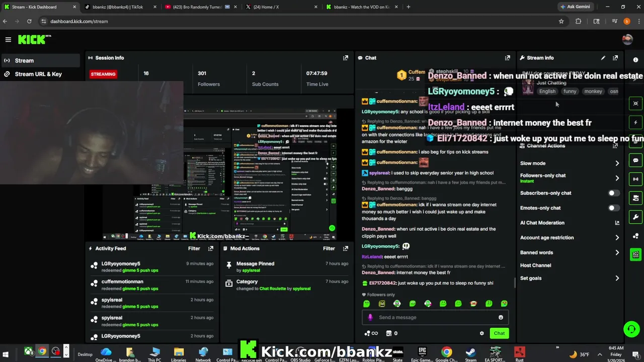Expand Account age restriction settings
The image size is (644, 362).
(617, 238)
